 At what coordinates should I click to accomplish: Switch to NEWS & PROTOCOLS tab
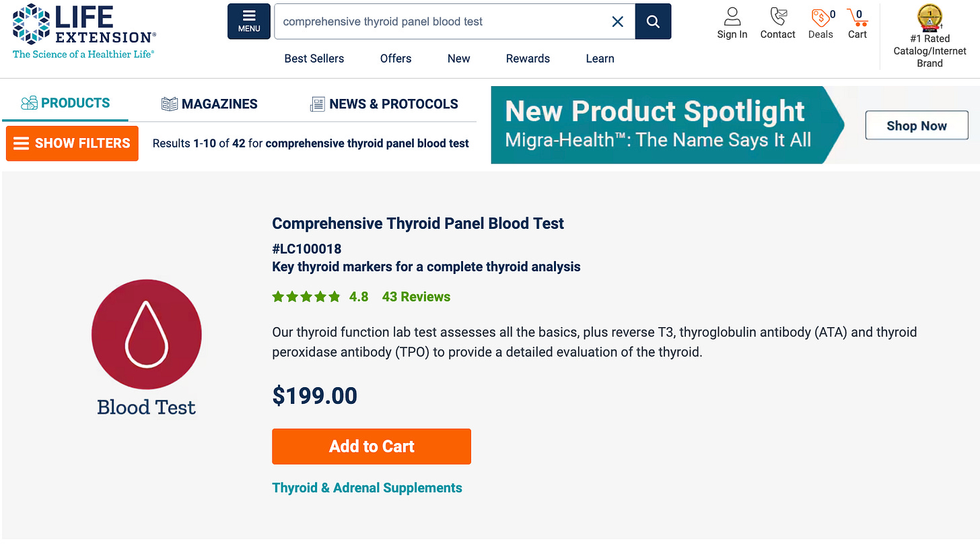[x=384, y=104]
